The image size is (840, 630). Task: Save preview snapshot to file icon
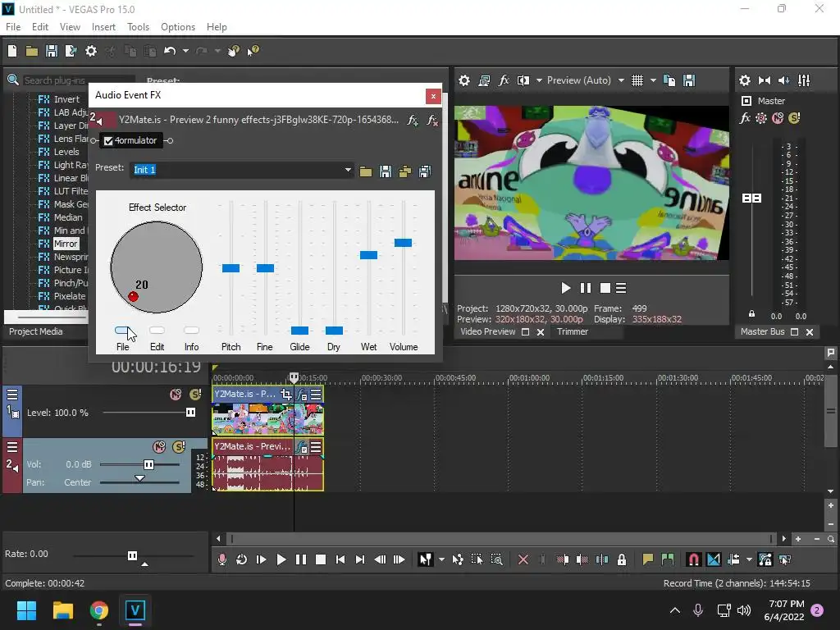click(689, 80)
